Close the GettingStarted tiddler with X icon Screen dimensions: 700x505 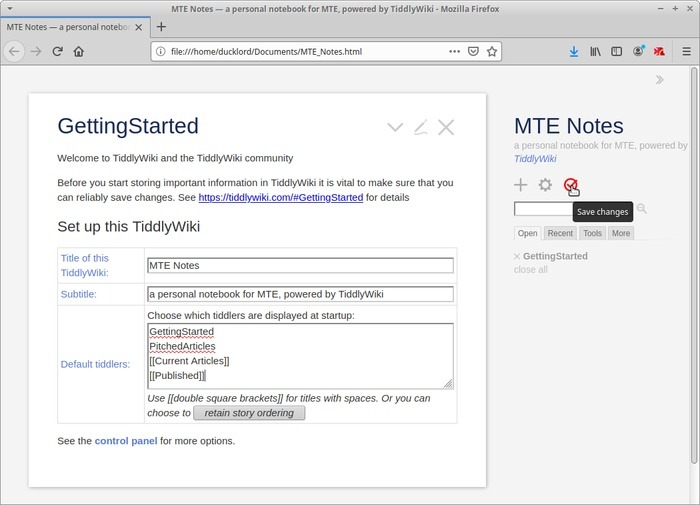click(446, 127)
